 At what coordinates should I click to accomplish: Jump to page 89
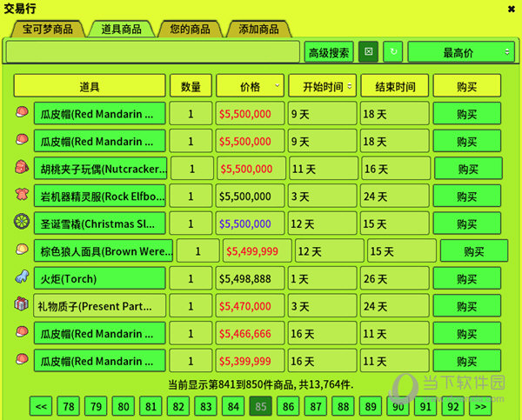[371, 406]
